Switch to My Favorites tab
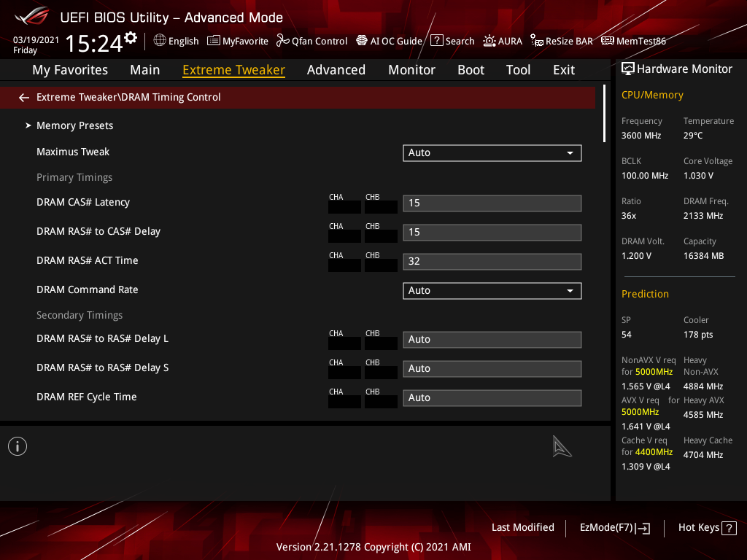747x560 pixels. [70, 70]
